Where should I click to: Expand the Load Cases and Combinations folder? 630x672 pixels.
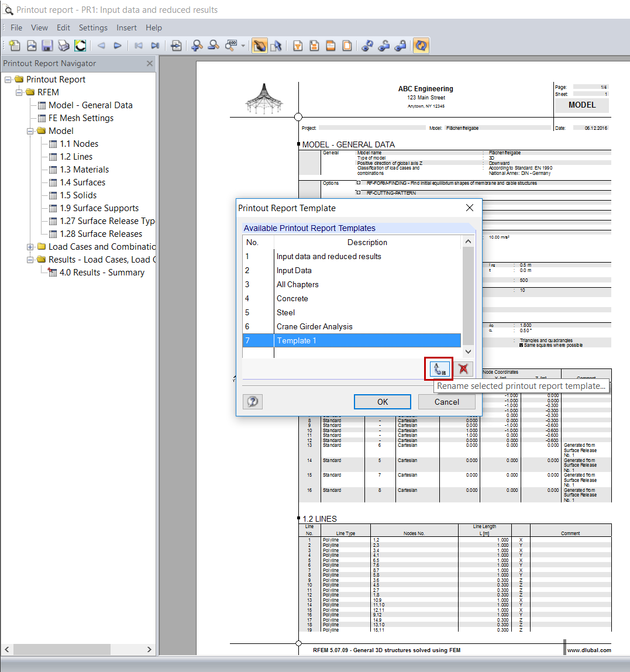(30, 246)
